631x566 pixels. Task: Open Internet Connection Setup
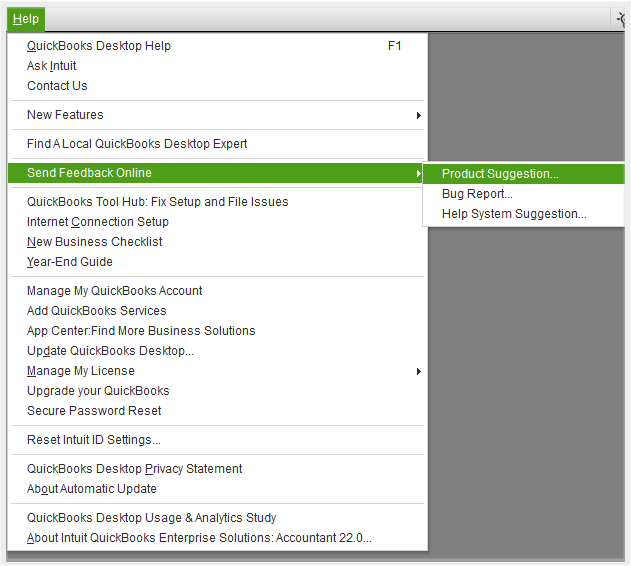click(217, 222)
